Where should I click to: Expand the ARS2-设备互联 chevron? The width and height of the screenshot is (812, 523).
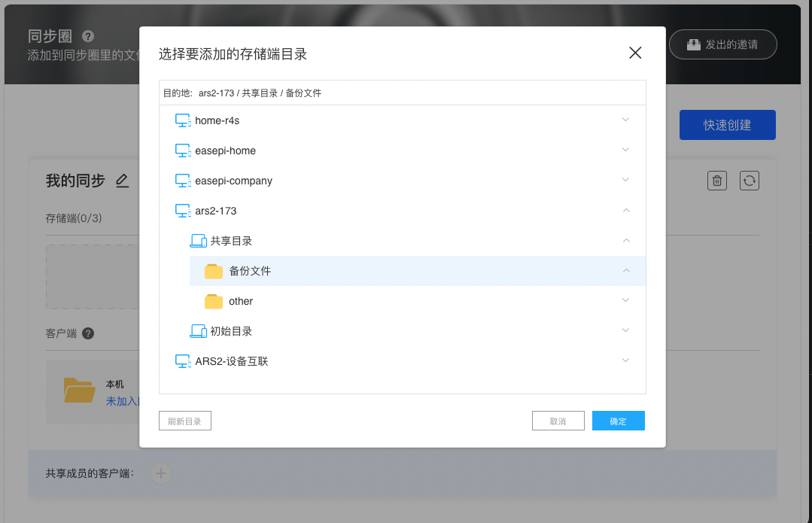click(625, 360)
